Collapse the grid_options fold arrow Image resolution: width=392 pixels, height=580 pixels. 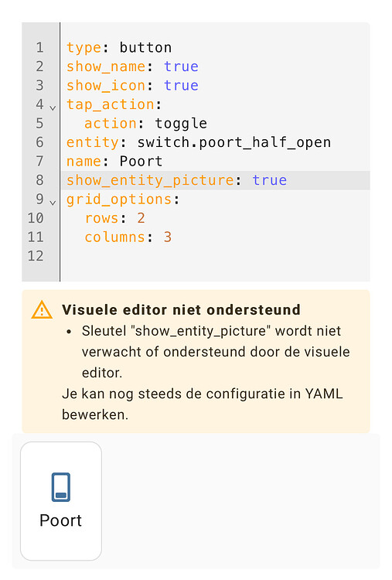(x=53, y=203)
